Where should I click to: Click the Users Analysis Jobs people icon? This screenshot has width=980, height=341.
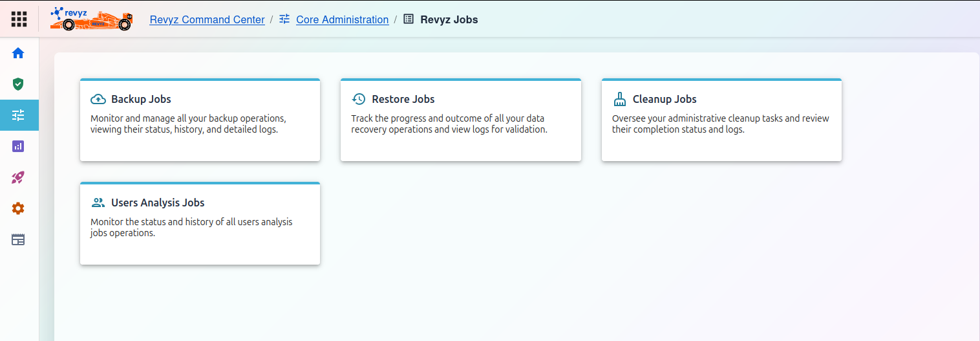click(98, 203)
